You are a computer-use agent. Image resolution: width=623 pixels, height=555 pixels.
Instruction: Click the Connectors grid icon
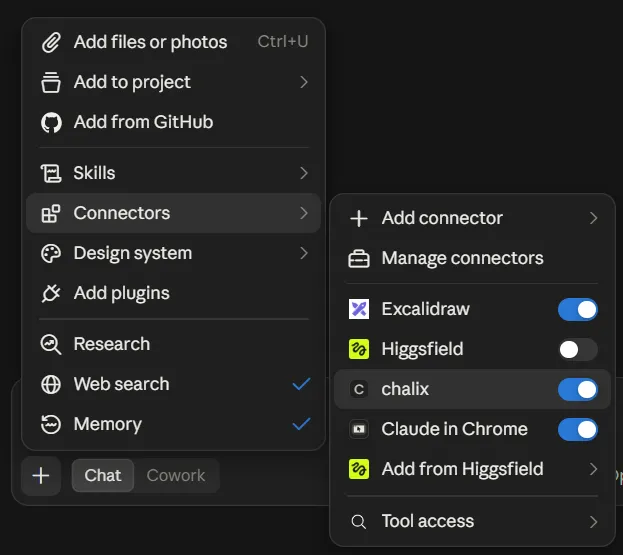point(51,213)
